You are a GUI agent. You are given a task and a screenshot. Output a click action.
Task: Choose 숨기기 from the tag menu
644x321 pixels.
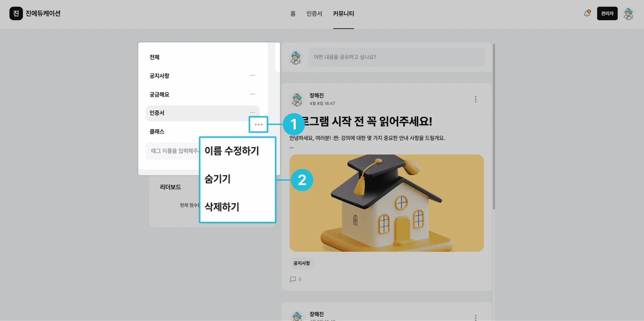(217, 179)
